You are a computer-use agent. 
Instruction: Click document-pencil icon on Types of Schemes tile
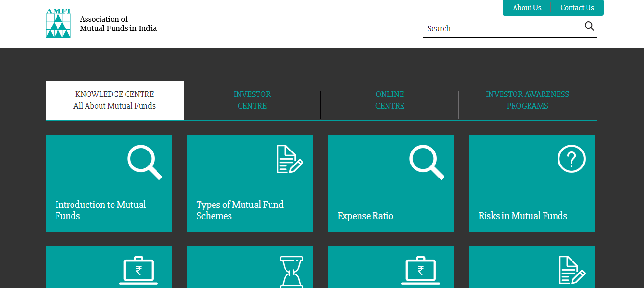tap(289, 159)
